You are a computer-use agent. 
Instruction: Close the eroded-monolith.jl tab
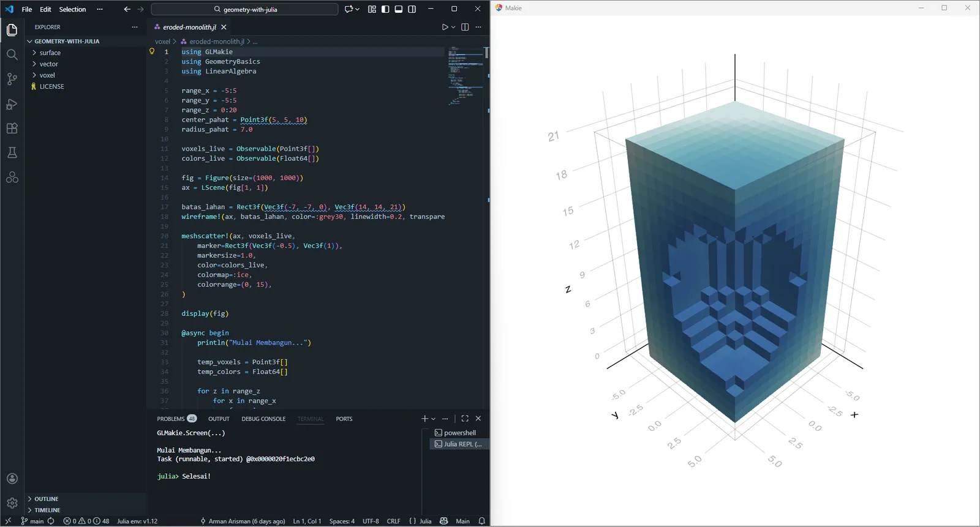[x=224, y=27]
